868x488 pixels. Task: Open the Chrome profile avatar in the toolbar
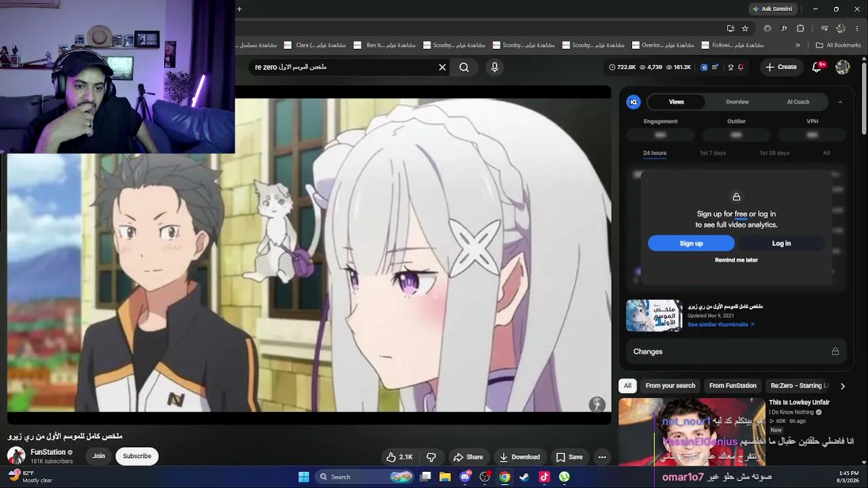pos(841,28)
